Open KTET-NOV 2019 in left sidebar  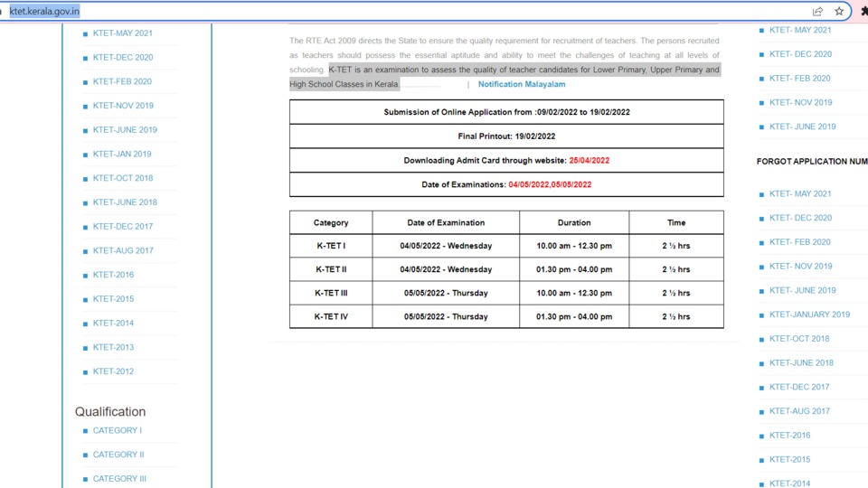tap(124, 106)
